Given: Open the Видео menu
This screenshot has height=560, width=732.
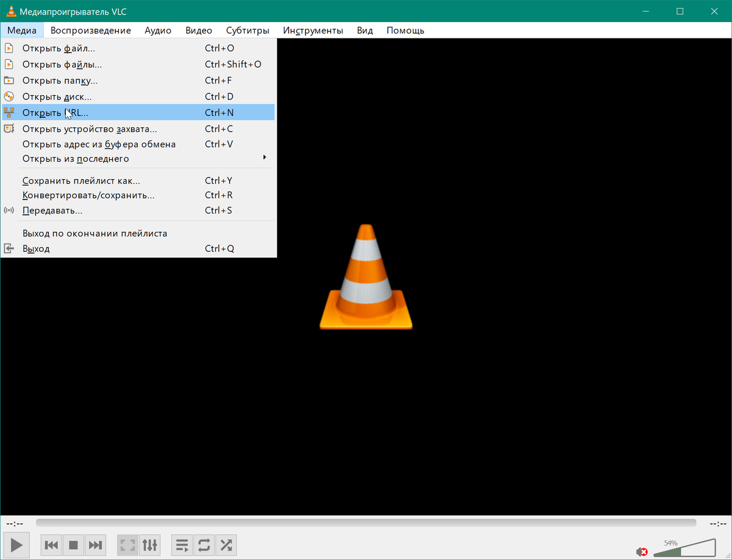Looking at the screenshot, I should tap(199, 31).
